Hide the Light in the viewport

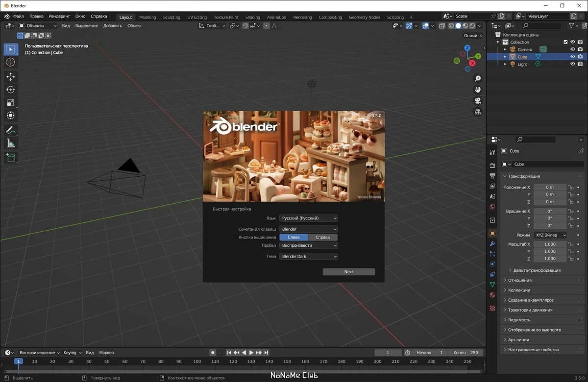coord(572,64)
